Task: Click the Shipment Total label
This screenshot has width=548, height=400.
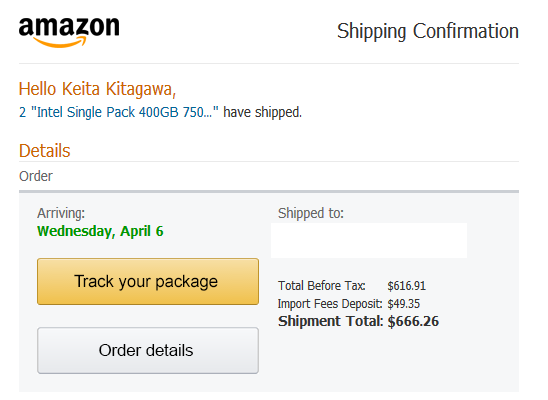Action: 331,321
